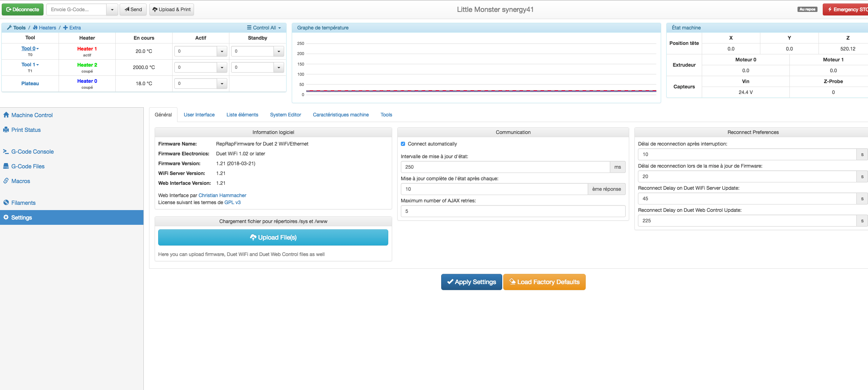Click the G-Code Files drive icon
Viewport: 868px width, 390px height.
tap(6, 166)
